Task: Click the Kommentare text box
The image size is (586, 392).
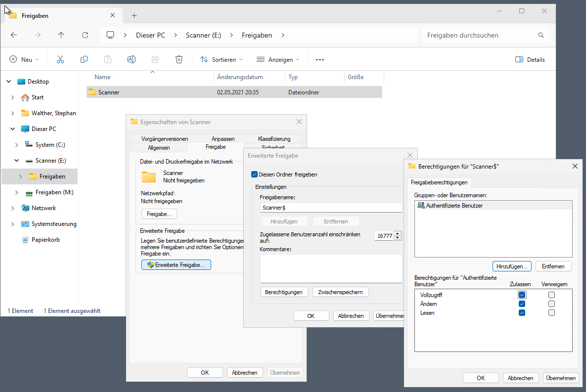Action: click(x=331, y=269)
